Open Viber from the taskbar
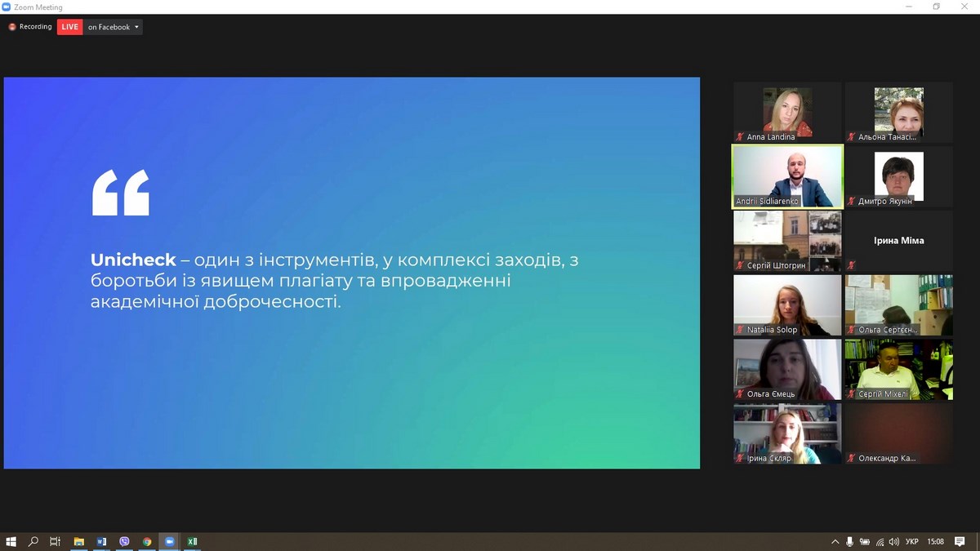The width and height of the screenshot is (980, 551). tap(124, 541)
